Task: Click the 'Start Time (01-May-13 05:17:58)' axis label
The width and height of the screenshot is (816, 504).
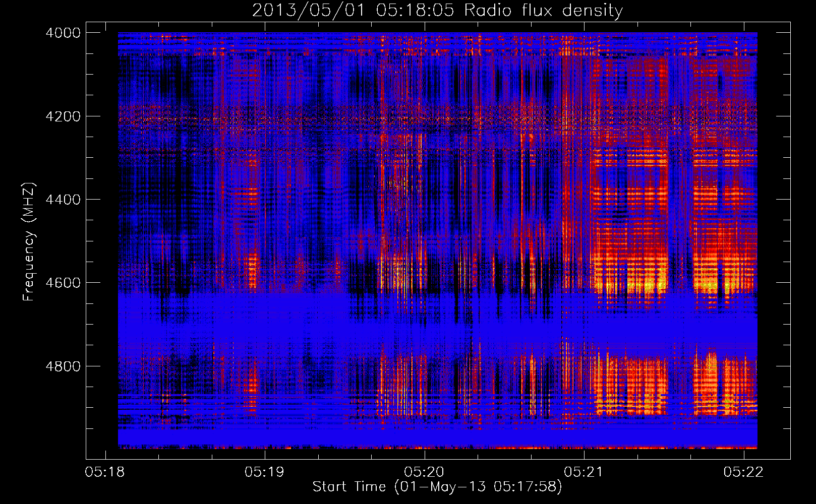Action: 437,487
